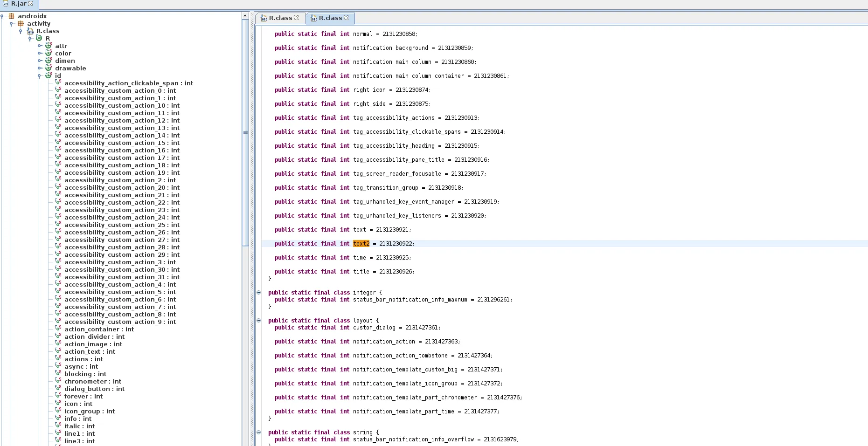Select action_text : int in tree
This screenshot has width=868, height=446.
pyautogui.click(x=90, y=351)
